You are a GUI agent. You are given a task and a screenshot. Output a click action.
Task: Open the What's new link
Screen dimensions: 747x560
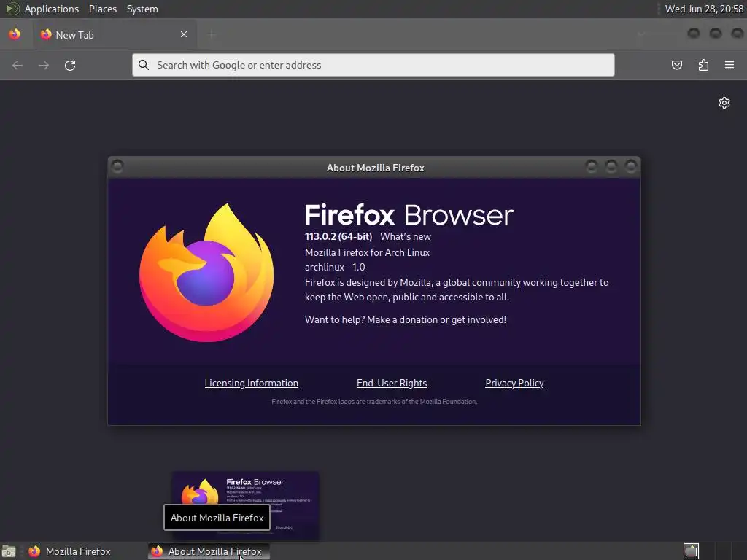[x=406, y=237]
